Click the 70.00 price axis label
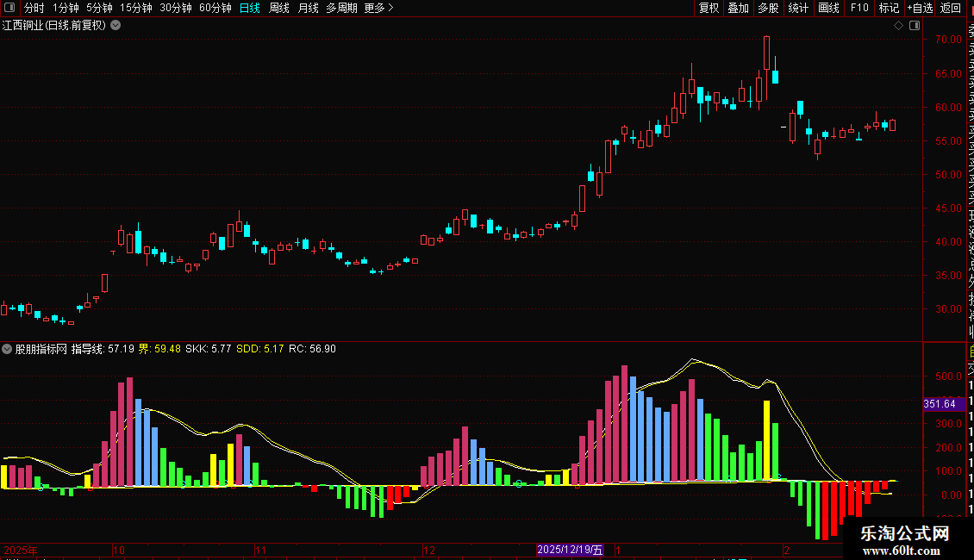 [x=948, y=39]
